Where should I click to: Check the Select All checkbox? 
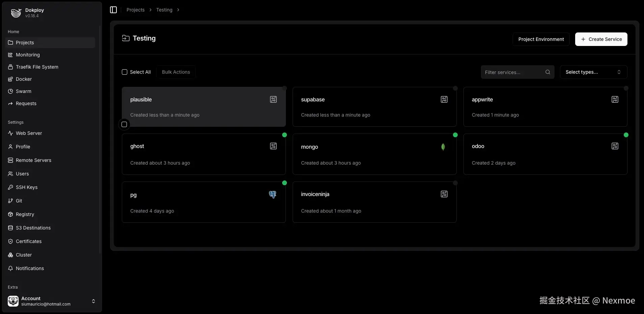click(x=125, y=72)
